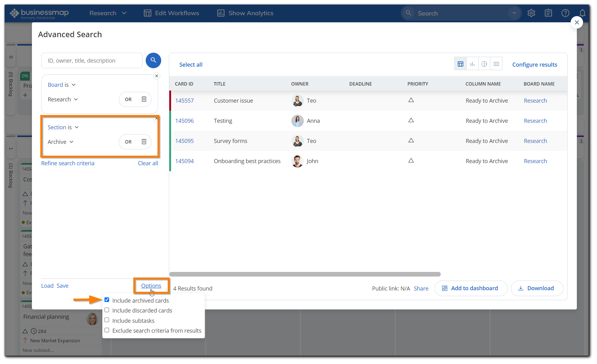Uncheck Include archived cards
The height and width of the screenshot is (364, 597).
(x=107, y=300)
